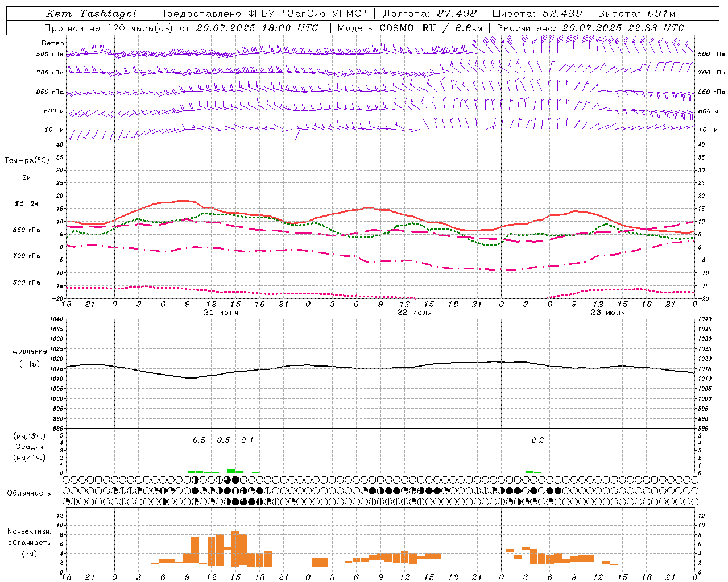Click the '700 гПа' temperature legend entry
The width and height of the screenshot is (728, 582).
(27, 256)
